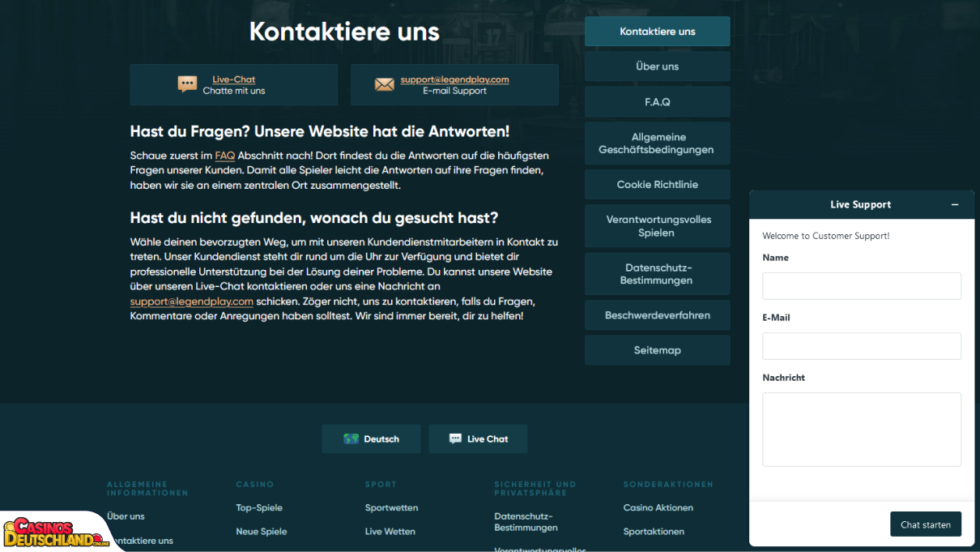Open footer link Über uns

click(126, 516)
